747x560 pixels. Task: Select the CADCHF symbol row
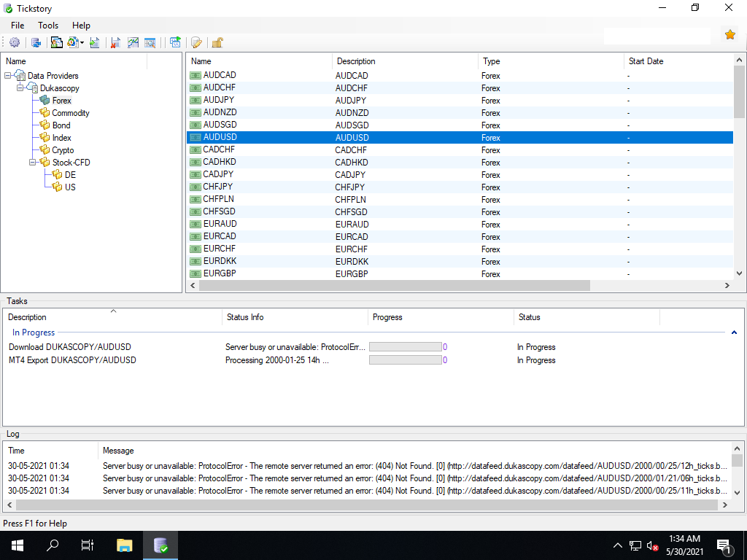click(460, 149)
